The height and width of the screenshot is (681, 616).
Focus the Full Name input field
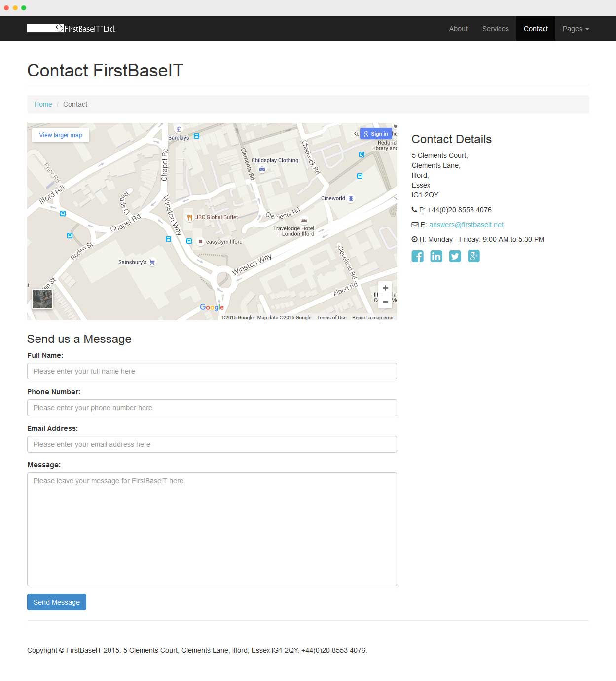[x=212, y=371]
